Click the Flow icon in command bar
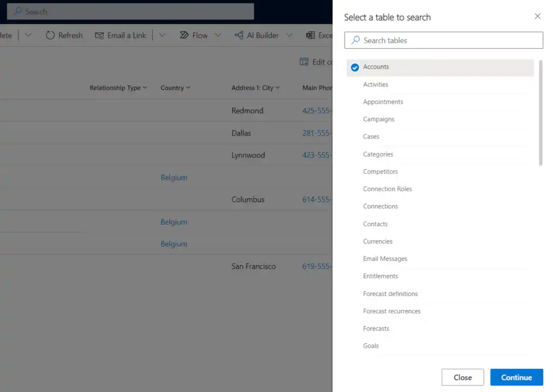 pos(184,35)
